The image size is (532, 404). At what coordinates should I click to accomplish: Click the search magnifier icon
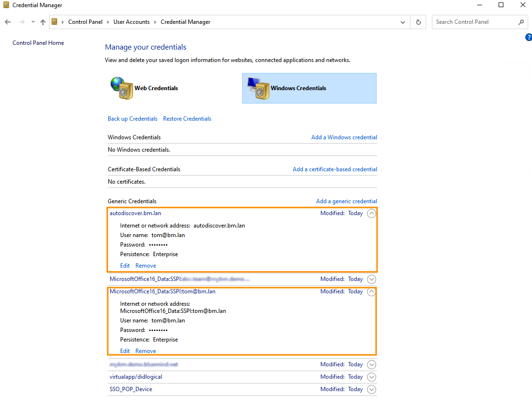coord(521,22)
